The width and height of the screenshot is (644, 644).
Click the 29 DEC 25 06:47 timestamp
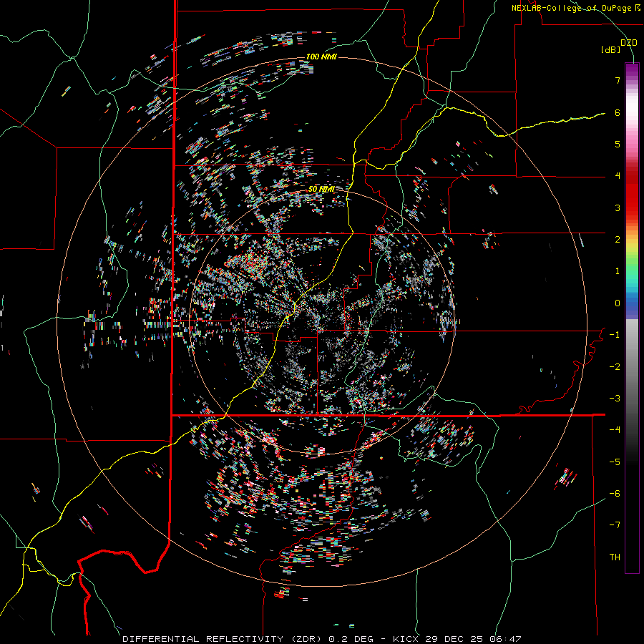point(472,639)
